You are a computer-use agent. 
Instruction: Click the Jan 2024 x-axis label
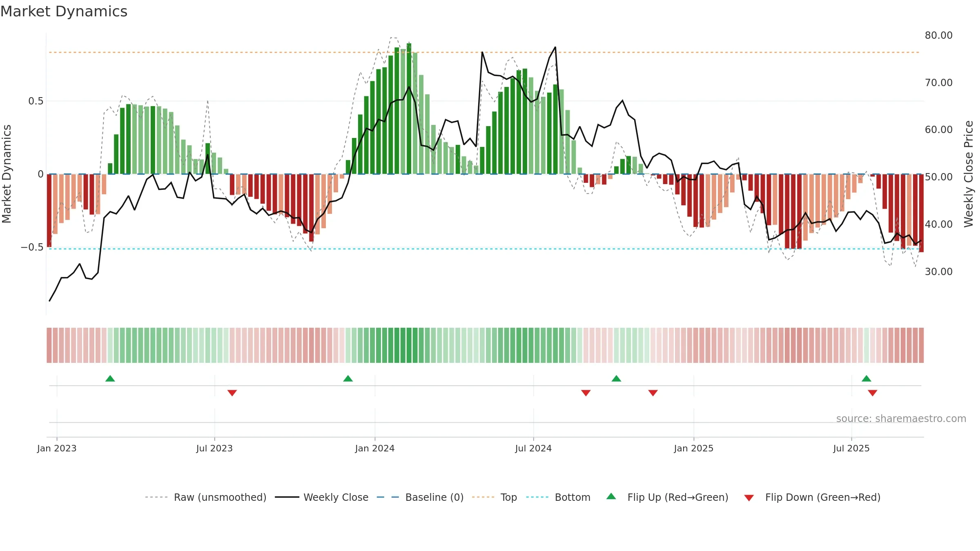coord(375,448)
